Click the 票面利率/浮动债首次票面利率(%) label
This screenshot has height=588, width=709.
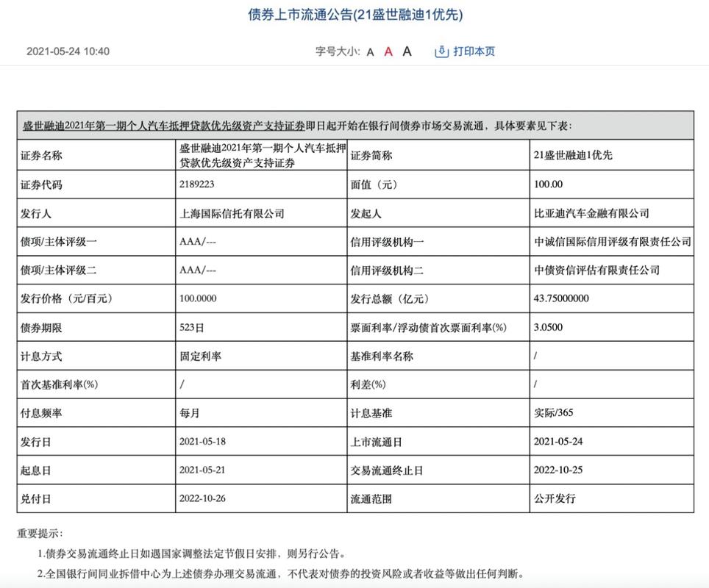(x=429, y=328)
